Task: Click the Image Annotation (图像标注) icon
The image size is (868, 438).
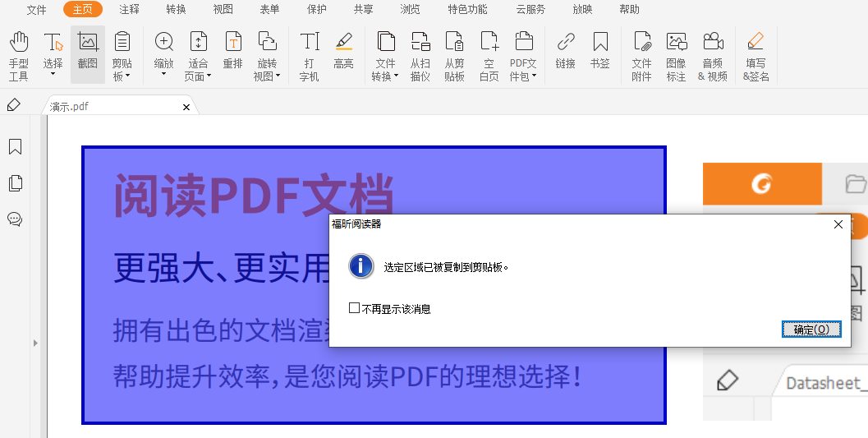Action: 676,56
